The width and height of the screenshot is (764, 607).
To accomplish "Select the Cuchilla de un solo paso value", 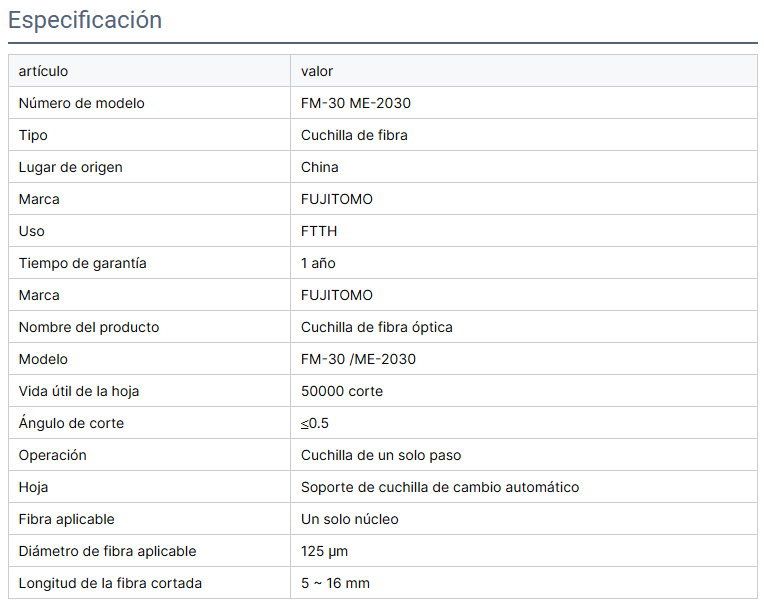I will pos(381,455).
